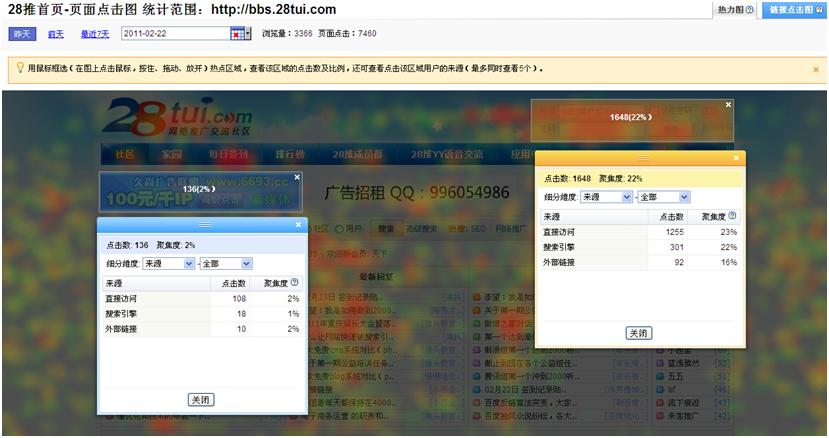The width and height of the screenshot is (829, 438).
Task: Click 每日签到 nav item in heatmap page
Action: 228,154
